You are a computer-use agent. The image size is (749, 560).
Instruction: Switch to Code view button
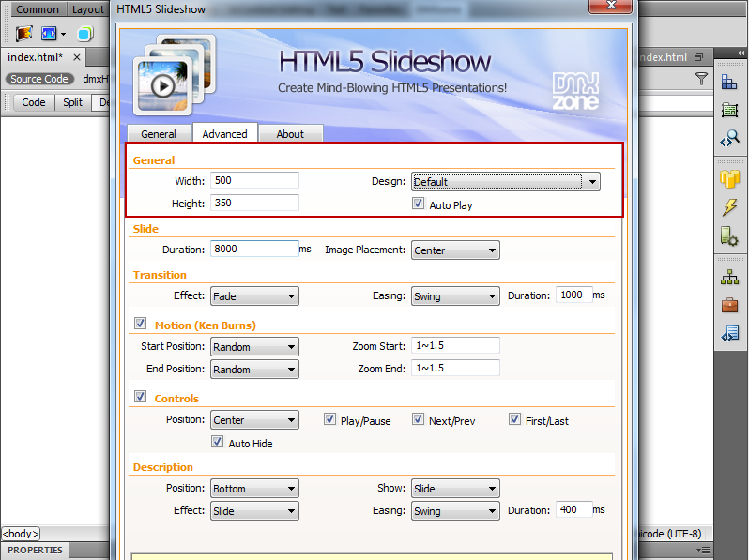click(x=34, y=102)
